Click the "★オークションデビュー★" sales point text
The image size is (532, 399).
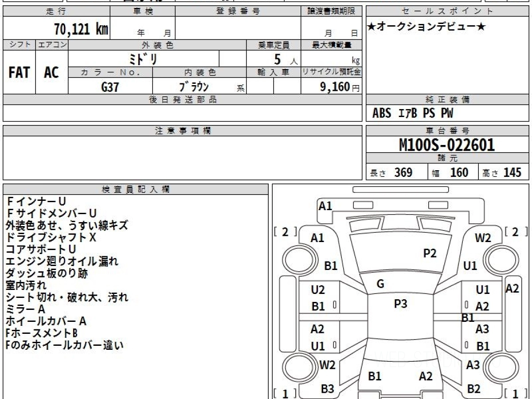point(426,27)
